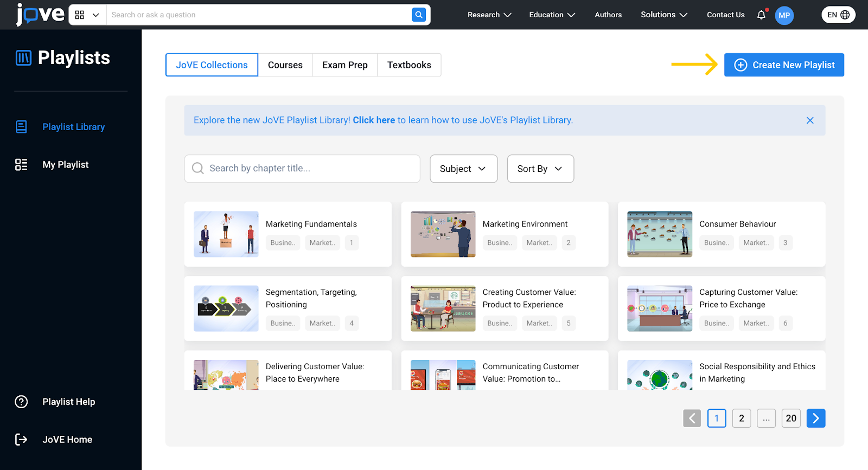Screen dimensions: 868x470
Task: Open My Playlist in sidebar
Action: tap(66, 165)
